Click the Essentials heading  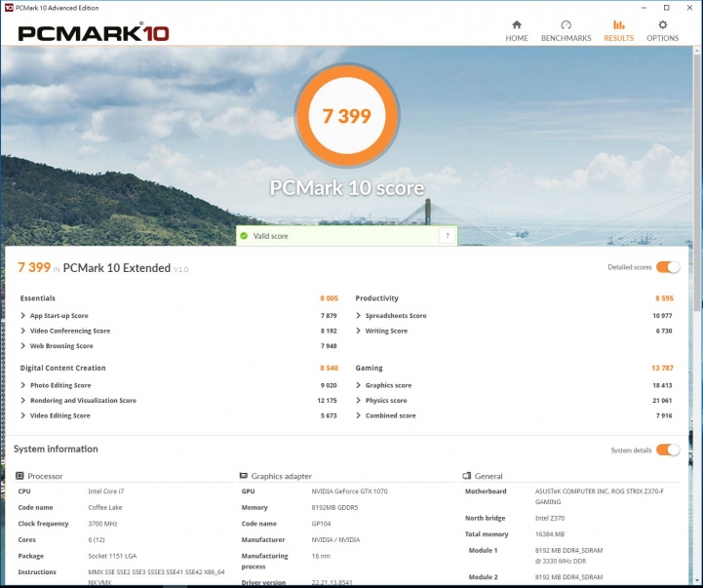(38, 298)
